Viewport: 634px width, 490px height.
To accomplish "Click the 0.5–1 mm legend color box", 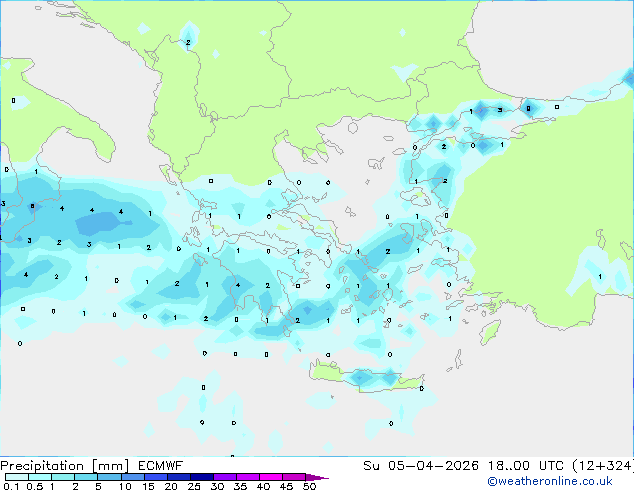I will point(40,477).
